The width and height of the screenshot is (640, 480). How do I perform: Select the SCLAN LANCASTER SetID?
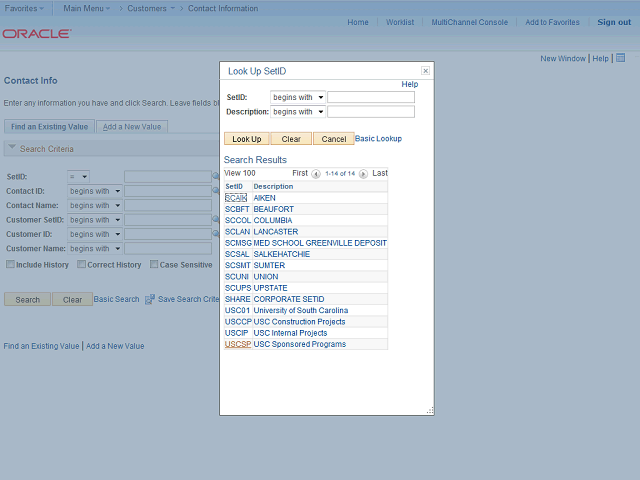(x=238, y=232)
